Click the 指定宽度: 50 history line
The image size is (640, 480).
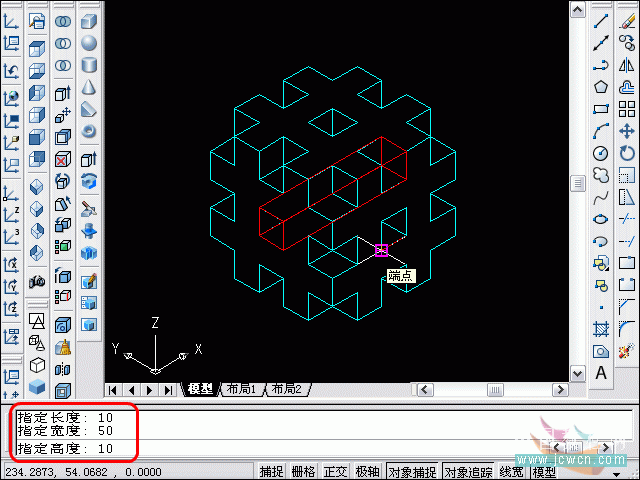pos(65,431)
